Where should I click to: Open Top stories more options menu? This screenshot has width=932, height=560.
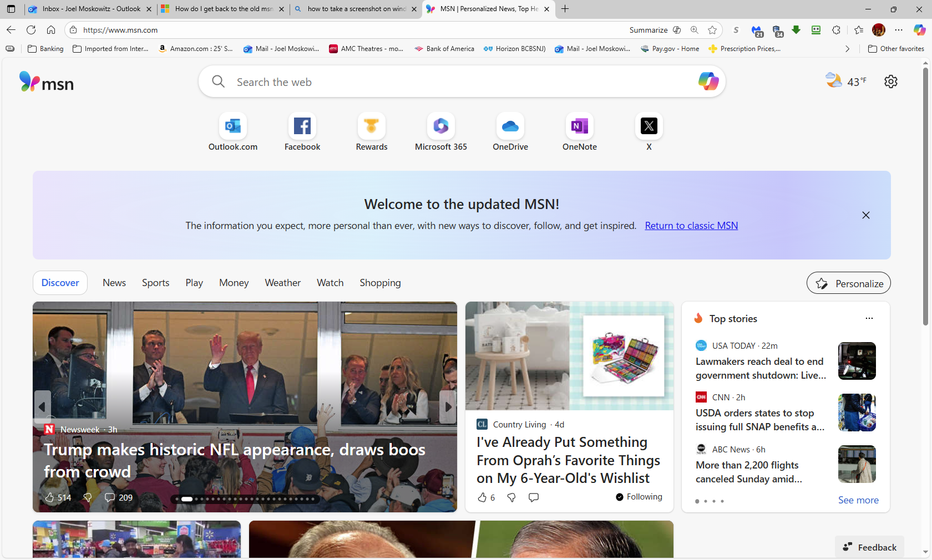click(x=869, y=318)
